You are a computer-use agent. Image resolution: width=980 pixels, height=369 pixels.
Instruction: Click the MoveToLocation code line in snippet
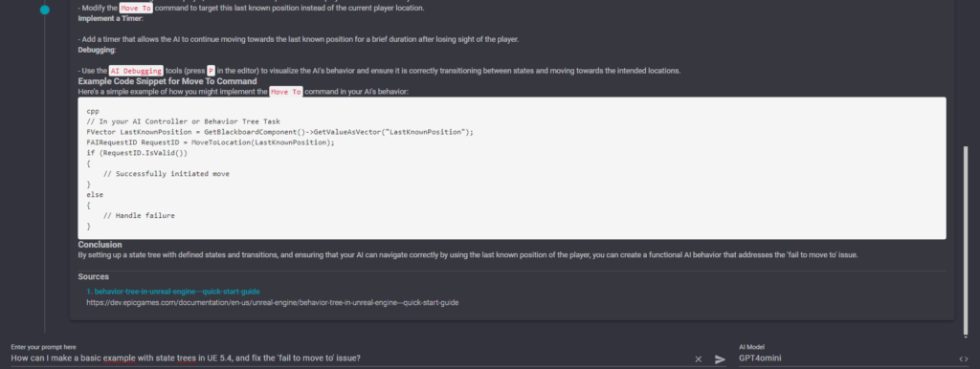[x=211, y=142]
